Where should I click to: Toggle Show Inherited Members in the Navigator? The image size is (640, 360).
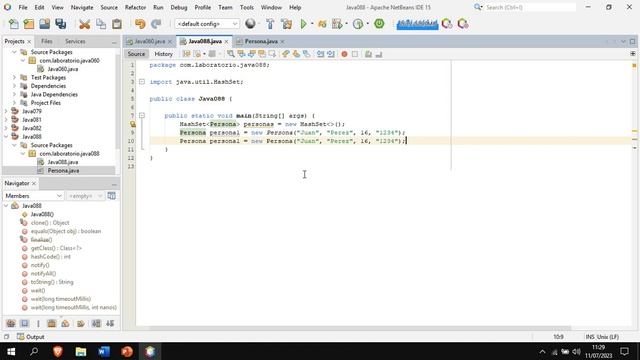pyautogui.click(x=11, y=324)
